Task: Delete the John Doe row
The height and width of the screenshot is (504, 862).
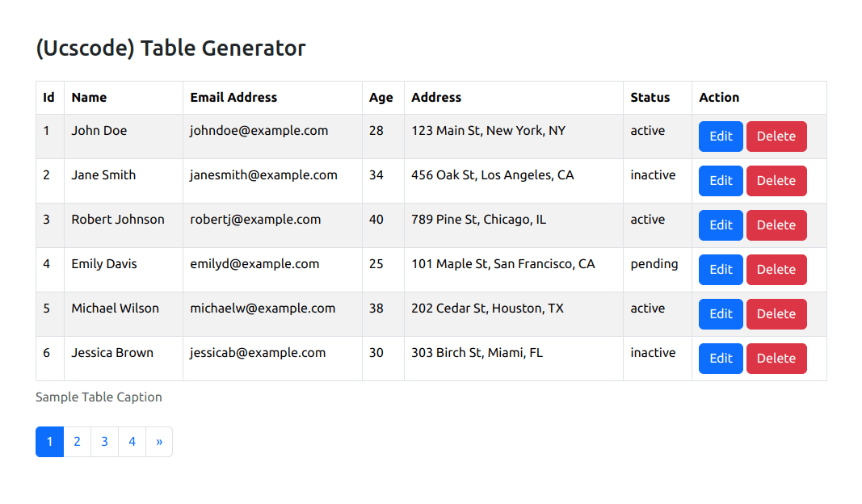Action: 776,136
